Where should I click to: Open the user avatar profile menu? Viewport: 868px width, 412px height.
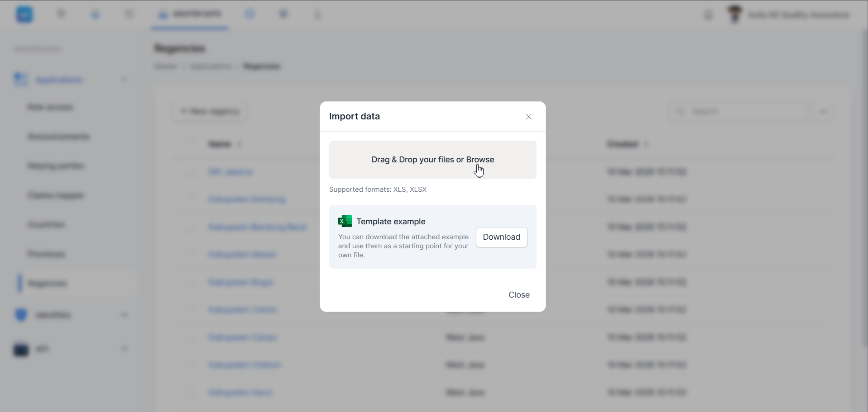(734, 14)
